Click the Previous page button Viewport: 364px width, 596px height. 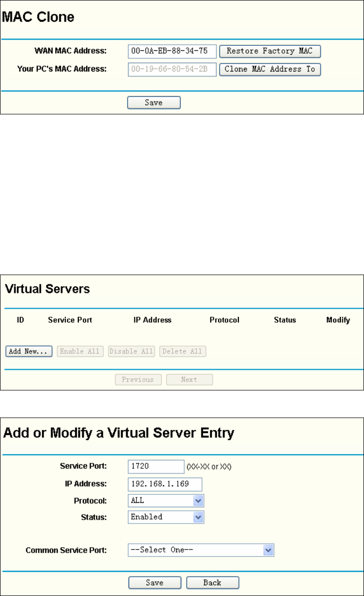(x=138, y=380)
